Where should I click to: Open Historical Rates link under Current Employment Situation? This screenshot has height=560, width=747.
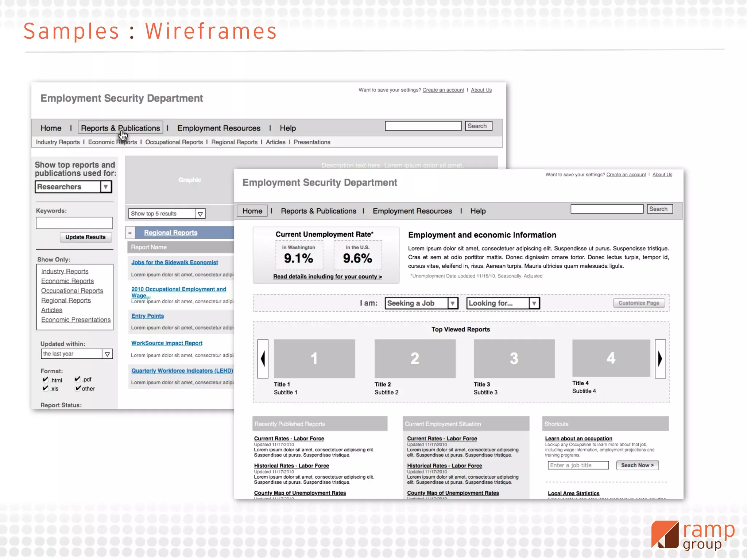444,466
